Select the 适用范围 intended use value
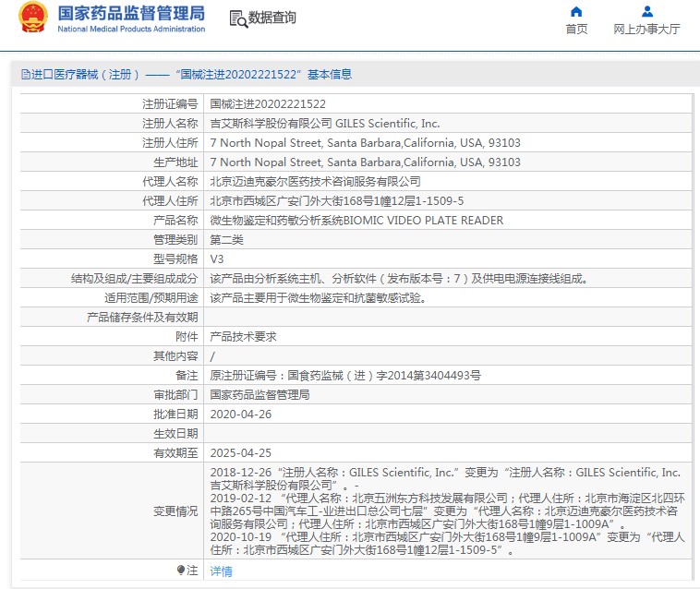 319,297
